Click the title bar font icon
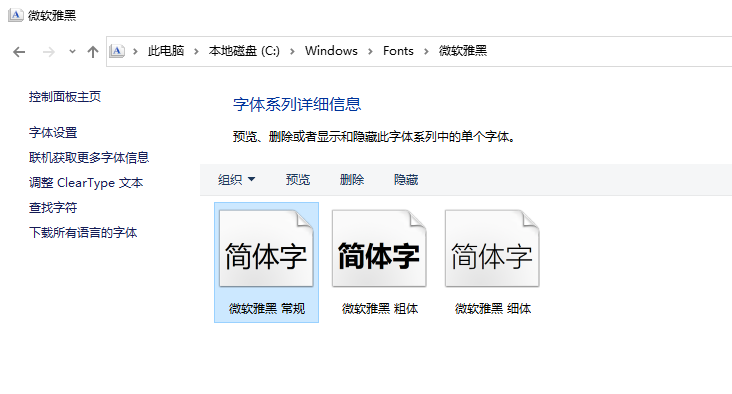 coord(15,15)
